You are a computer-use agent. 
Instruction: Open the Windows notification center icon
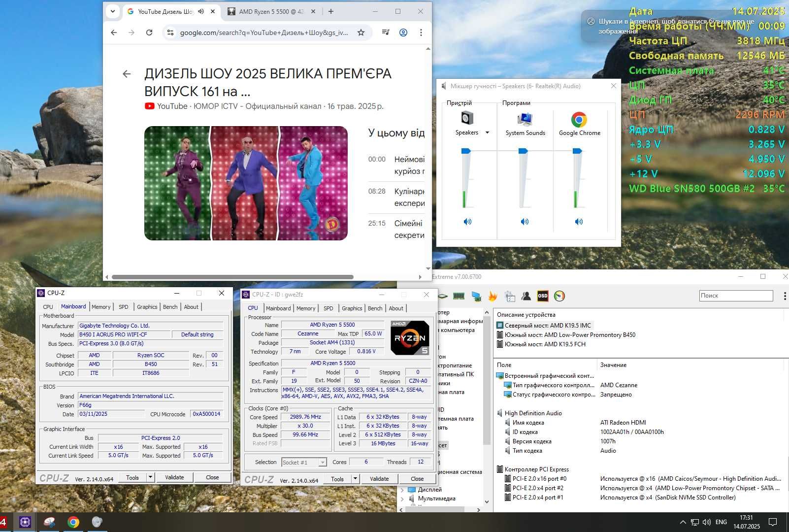point(773,522)
